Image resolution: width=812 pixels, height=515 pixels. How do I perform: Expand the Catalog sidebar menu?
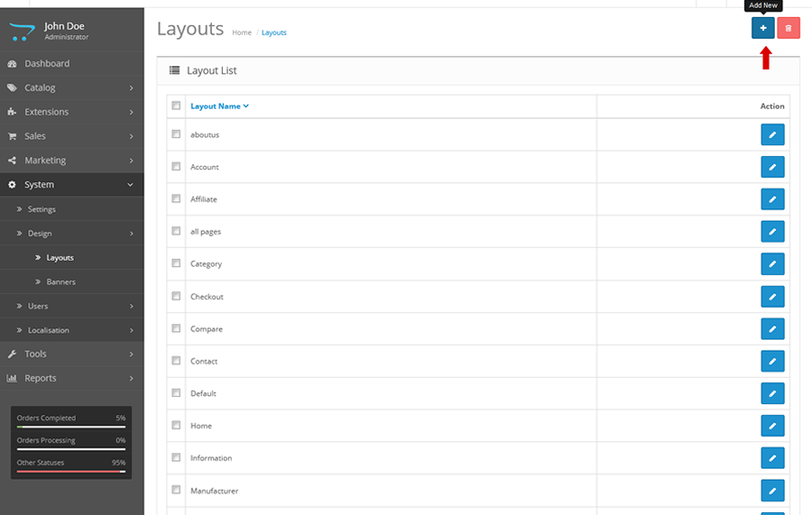[72, 87]
